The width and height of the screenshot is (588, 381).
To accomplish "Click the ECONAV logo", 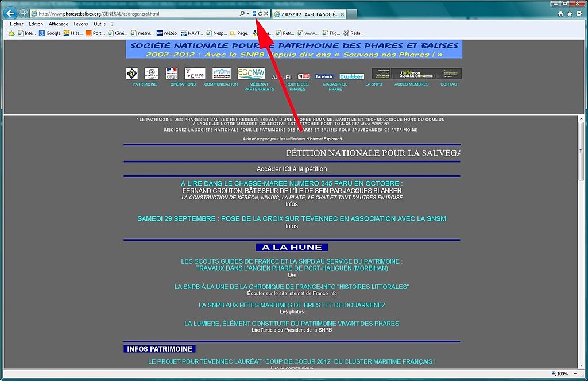I will coord(252,73).
